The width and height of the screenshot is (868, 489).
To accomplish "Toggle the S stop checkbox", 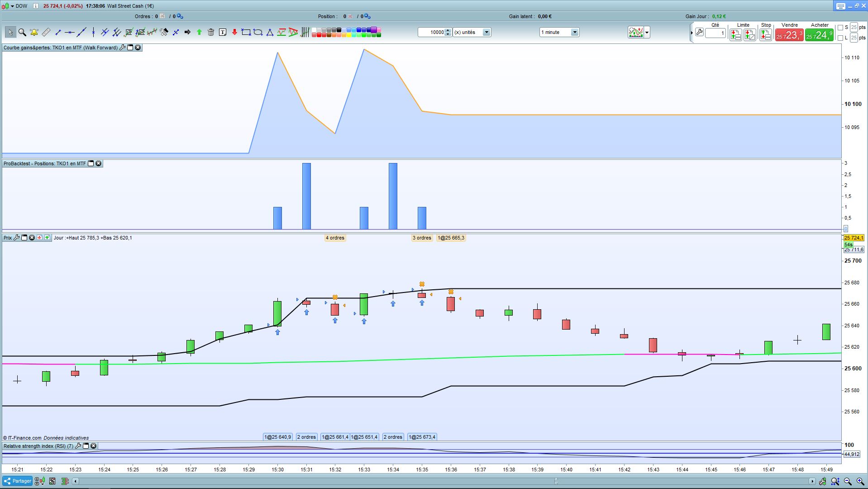I will [840, 28].
